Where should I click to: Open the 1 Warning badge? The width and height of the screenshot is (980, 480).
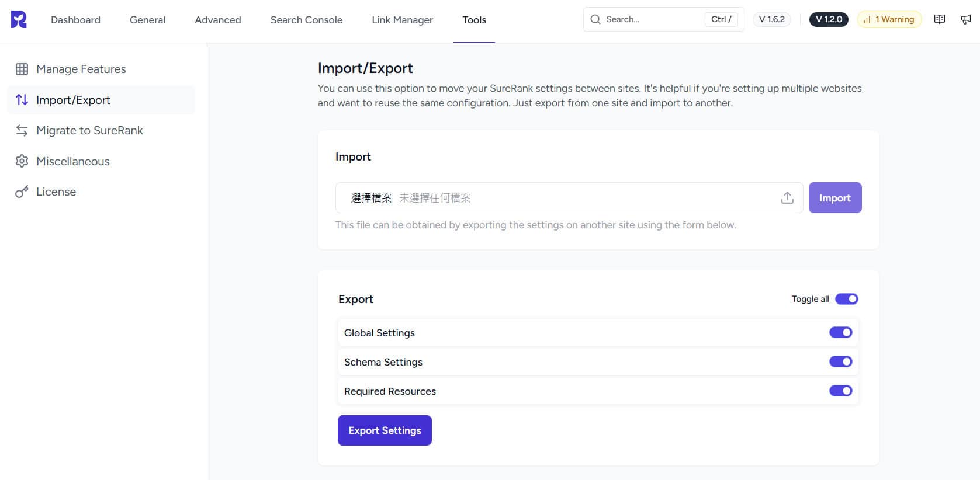click(889, 19)
